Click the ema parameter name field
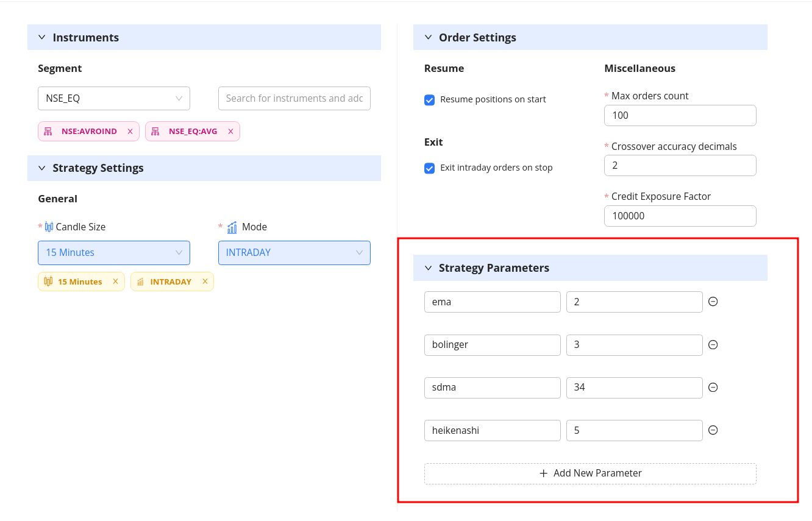 pos(493,302)
